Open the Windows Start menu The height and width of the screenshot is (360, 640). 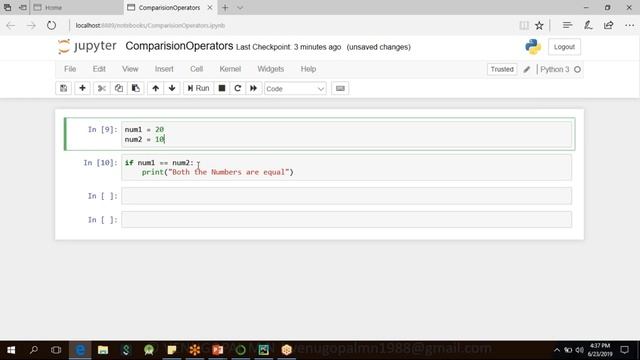[x=11, y=350]
